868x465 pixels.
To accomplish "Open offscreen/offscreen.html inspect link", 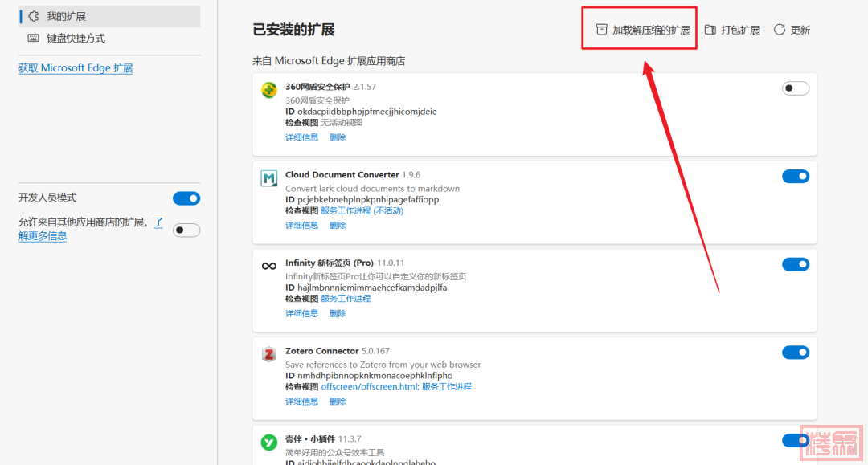I will click(x=369, y=386).
